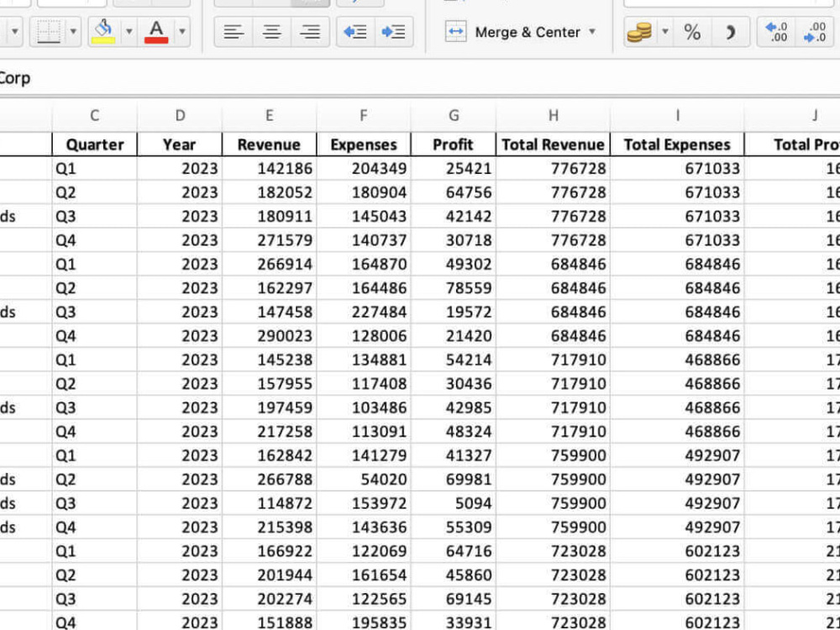Select revenue cell 290023

[269, 336]
